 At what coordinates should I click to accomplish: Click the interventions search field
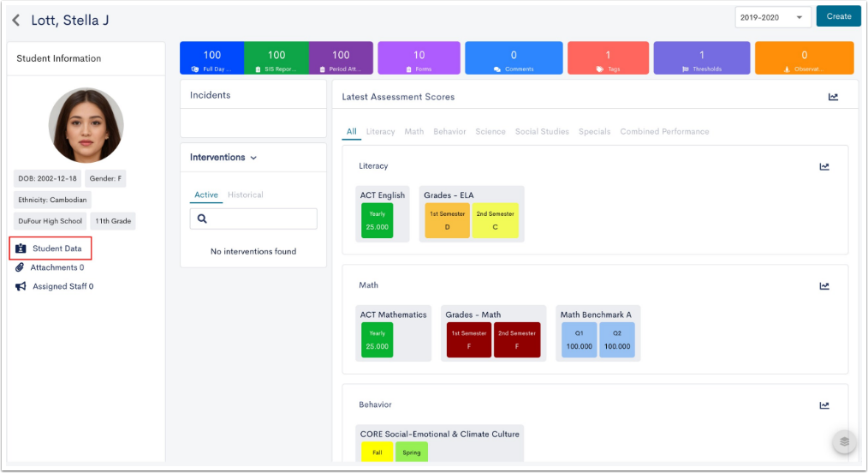(x=253, y=219)
